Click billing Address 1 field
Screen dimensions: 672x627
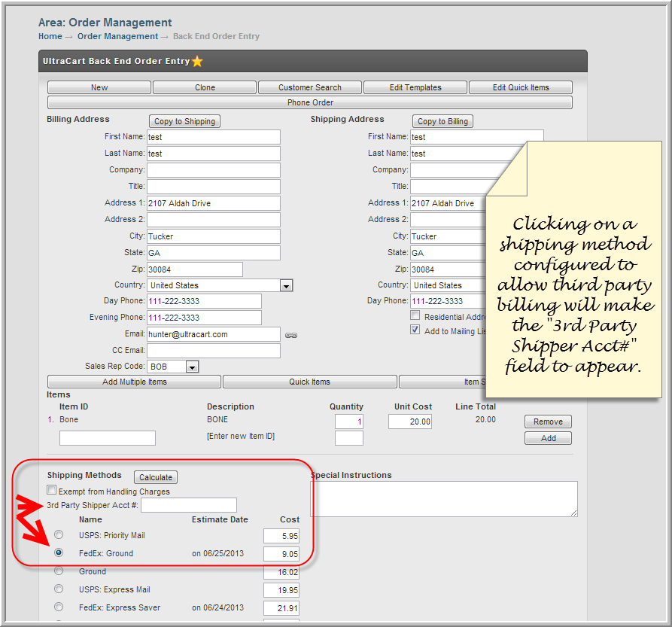[214, 203]
